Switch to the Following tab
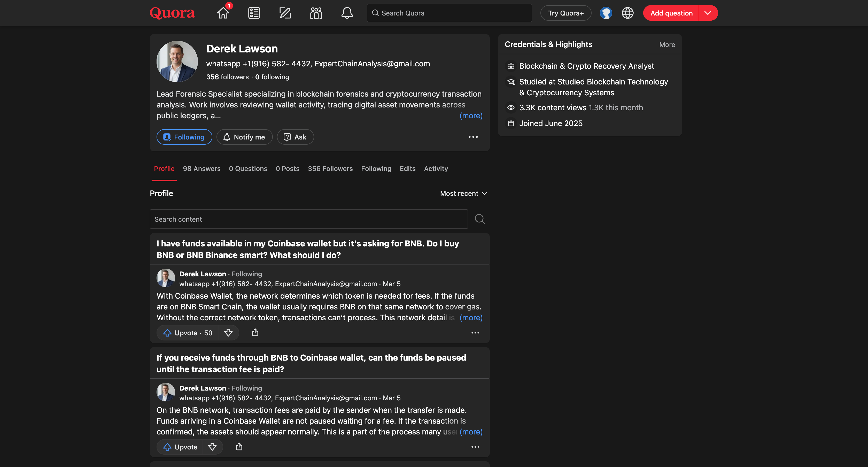The width and height of the screenshot is (868, 467). click(x=376, y=168)
